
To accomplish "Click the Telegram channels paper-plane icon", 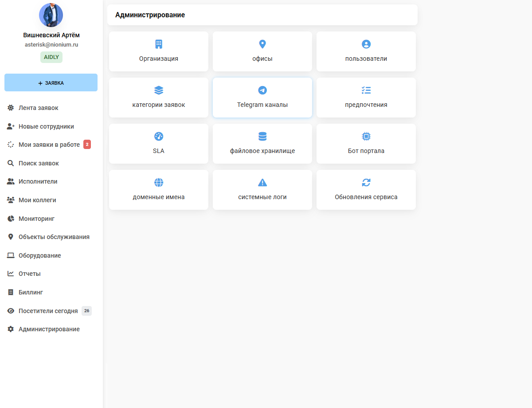I will click(x=262, y=90).
